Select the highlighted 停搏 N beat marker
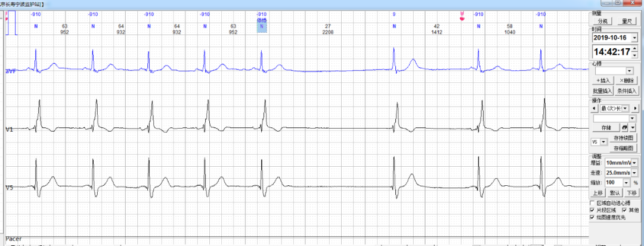 coord(262,27)
